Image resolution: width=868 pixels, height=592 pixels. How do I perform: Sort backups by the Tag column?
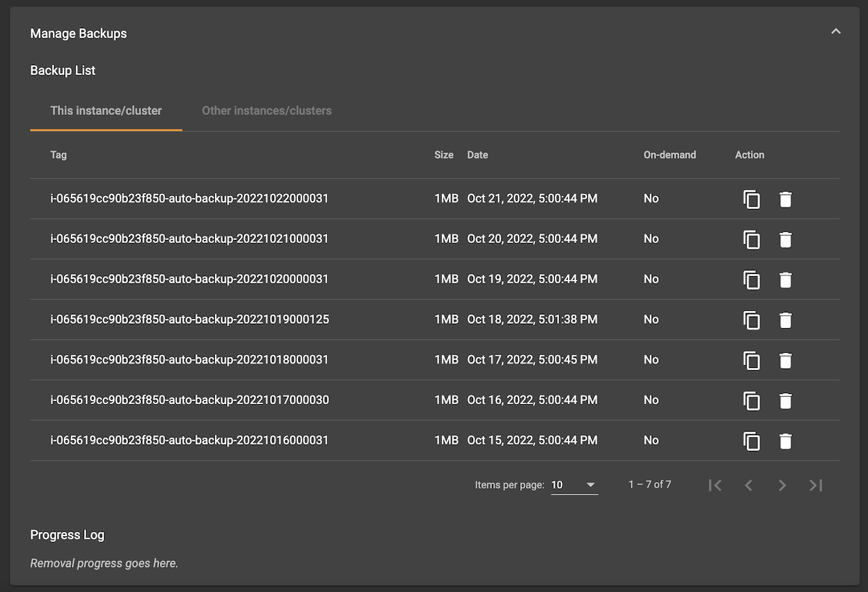58,155
